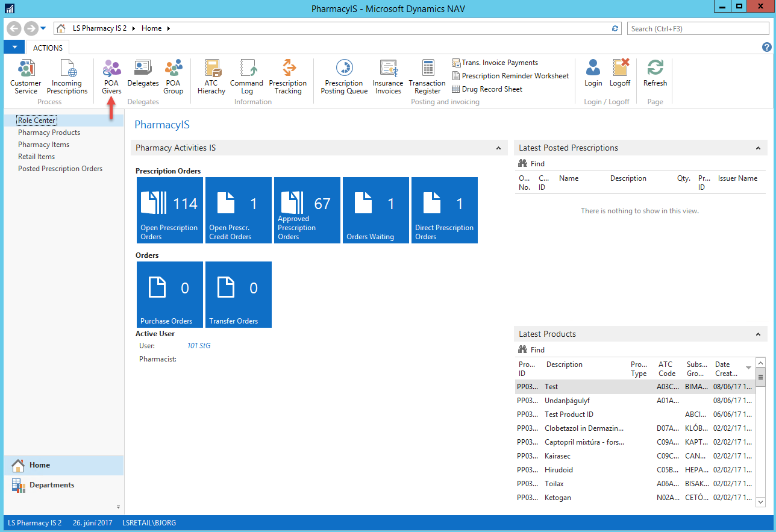Open the ATC Hierachy page
Screen dimensions: 776x532
211,77
